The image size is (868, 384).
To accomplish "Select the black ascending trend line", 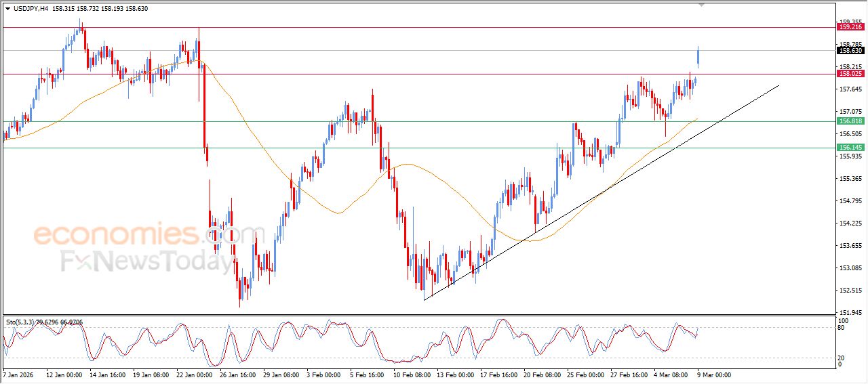I will tap(610, 188).
